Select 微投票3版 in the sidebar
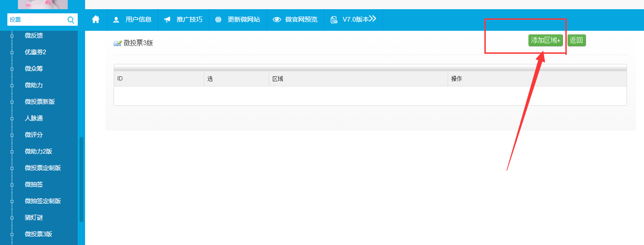The width and height of the screenshot is (644, 245). tap(39, 234)
